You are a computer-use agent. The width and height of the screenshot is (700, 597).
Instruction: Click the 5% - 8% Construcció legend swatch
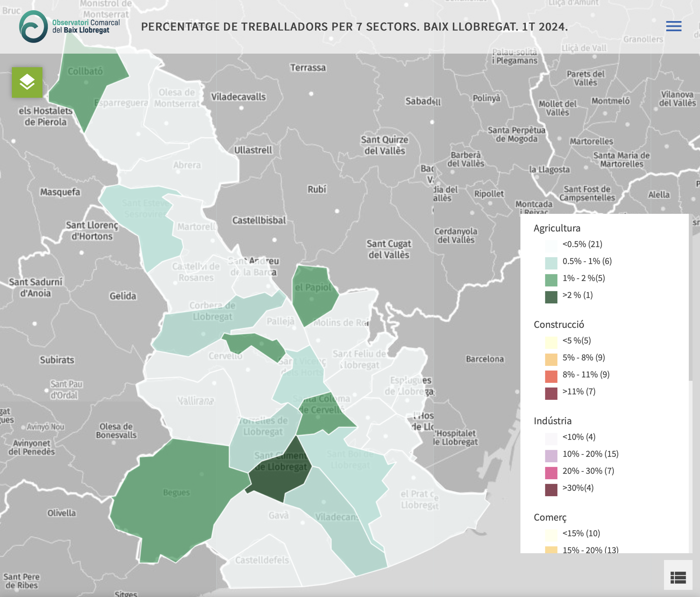click(551, 359)
